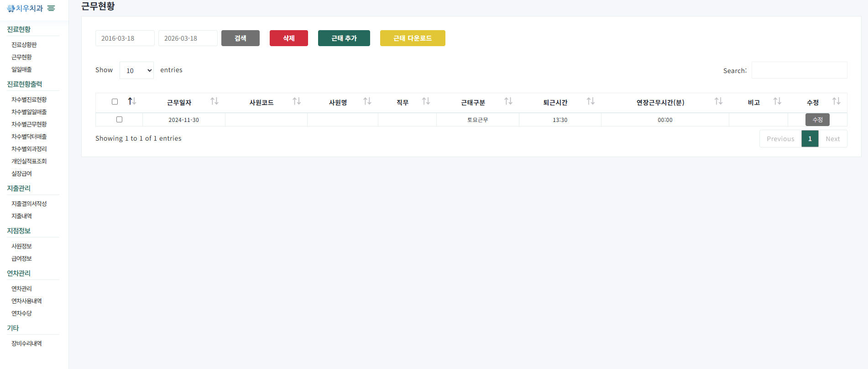868x369 pixels.
Task: Sort by the 직무 column arrows
Action: 426,101
